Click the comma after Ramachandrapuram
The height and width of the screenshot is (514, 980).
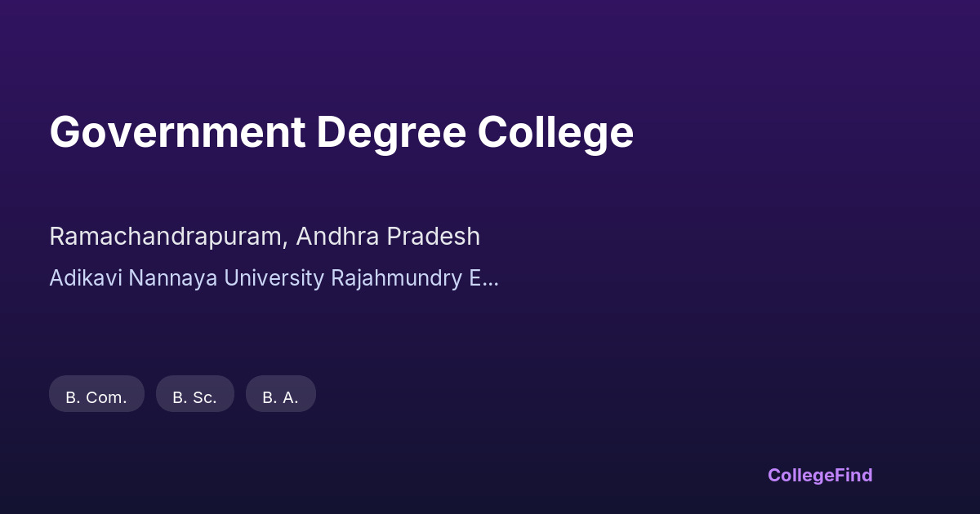(286, 243)
